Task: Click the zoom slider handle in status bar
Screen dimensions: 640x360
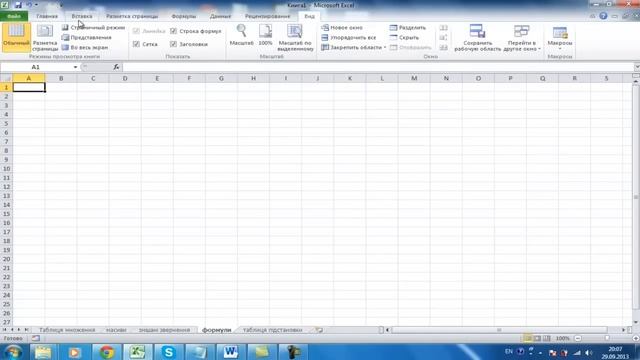Action: [607, 338]
